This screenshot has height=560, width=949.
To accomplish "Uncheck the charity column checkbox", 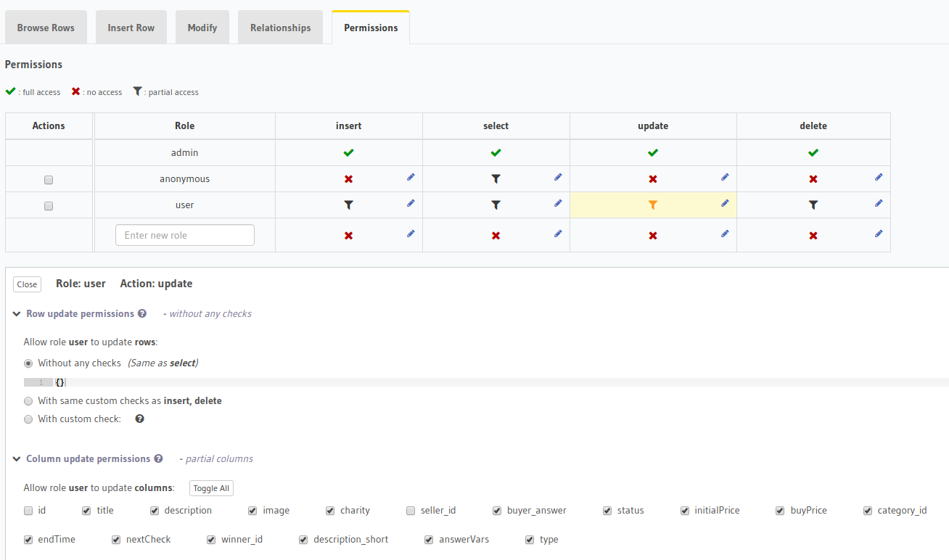I will click(330, 511).
